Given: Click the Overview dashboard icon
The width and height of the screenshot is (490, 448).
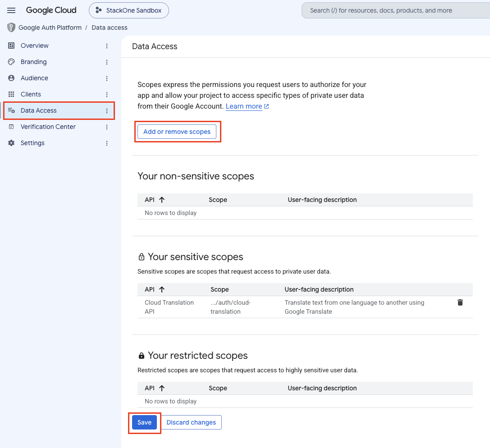Looking at the screenshot, I should point(11,46).
